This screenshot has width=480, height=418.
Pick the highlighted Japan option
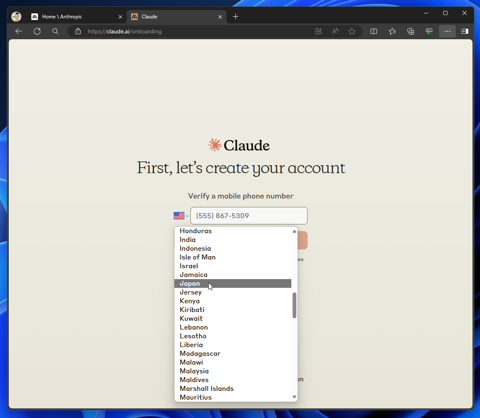(233, 283)
